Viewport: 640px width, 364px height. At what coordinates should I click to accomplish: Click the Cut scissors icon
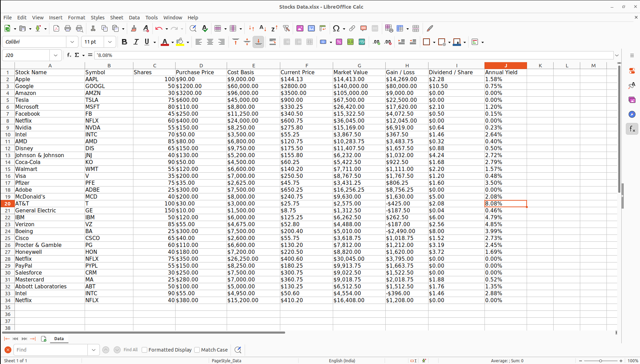93,28
